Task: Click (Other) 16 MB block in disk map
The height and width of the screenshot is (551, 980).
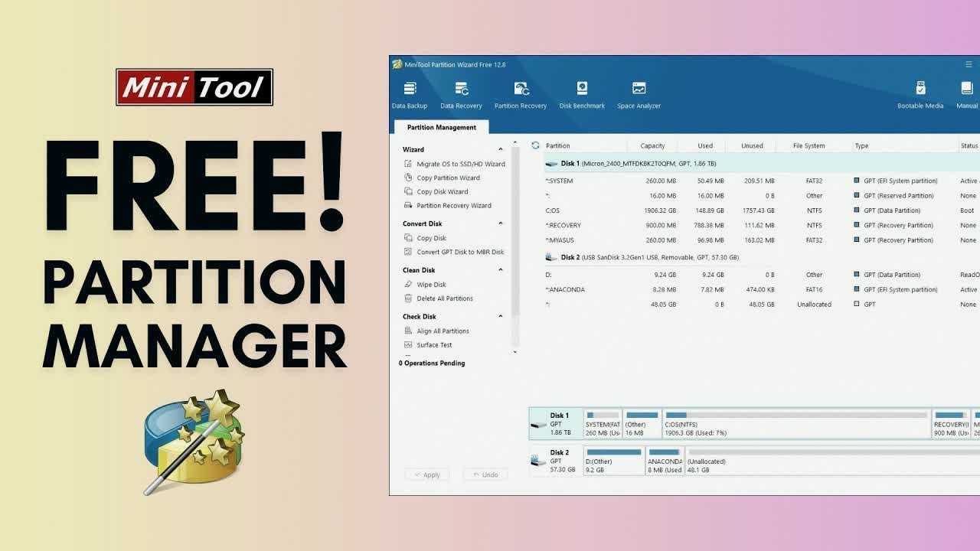Action: 642,424
